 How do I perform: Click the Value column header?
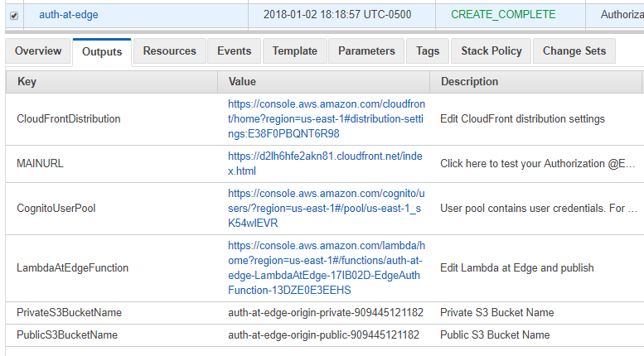click(x=323, y=82)
